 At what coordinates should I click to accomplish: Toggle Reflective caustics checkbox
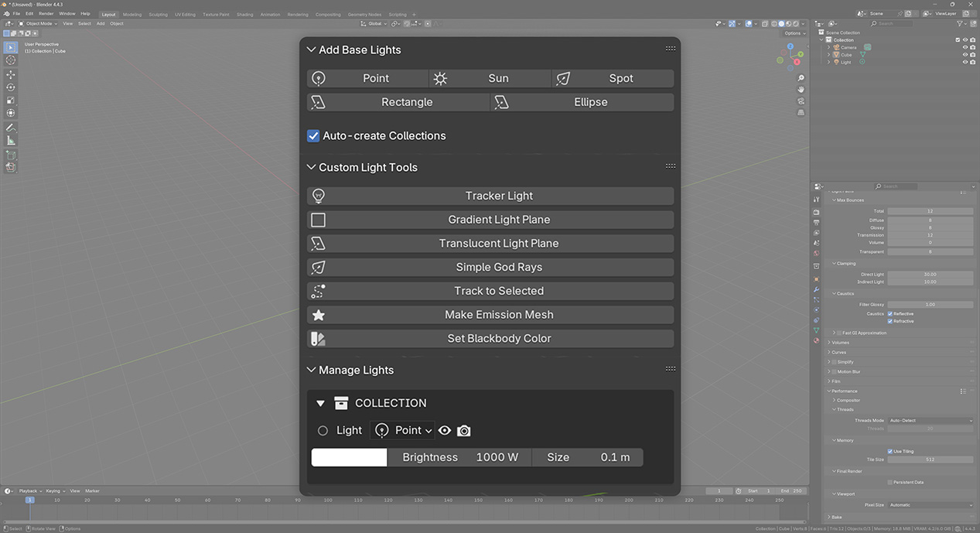click(890, 314)
